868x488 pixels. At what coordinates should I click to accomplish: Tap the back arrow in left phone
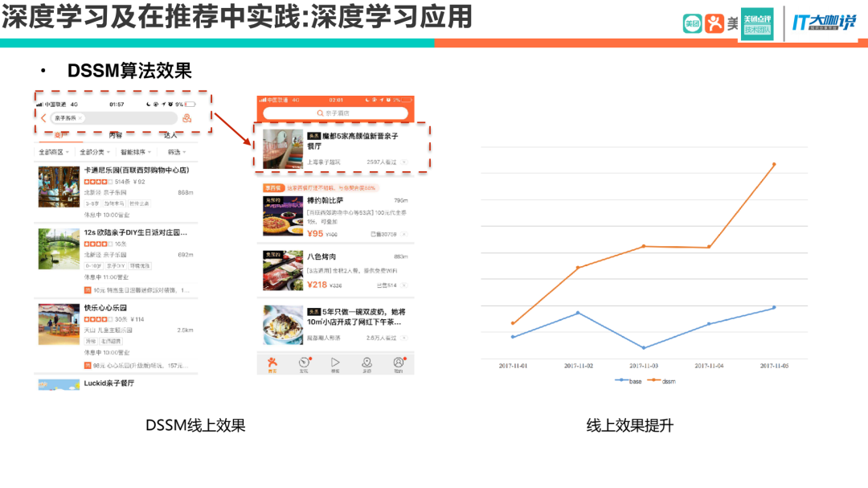43,118
